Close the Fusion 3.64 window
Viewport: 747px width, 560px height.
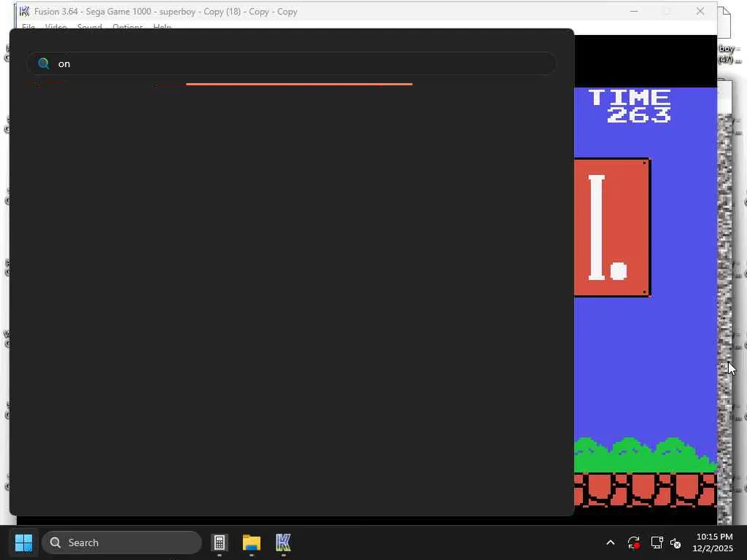pos(700,12)
